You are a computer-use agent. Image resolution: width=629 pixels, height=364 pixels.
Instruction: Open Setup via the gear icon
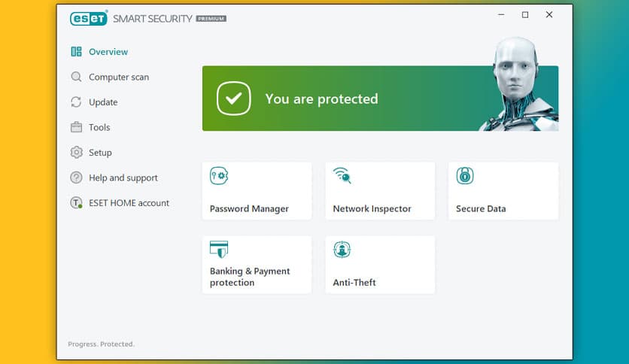(76, 153)
